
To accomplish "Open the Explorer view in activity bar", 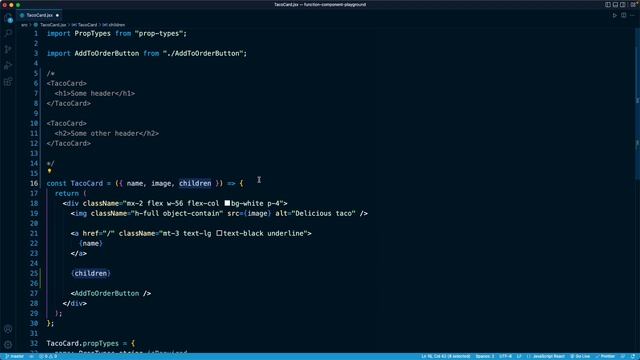I will (x=8, y=18).
